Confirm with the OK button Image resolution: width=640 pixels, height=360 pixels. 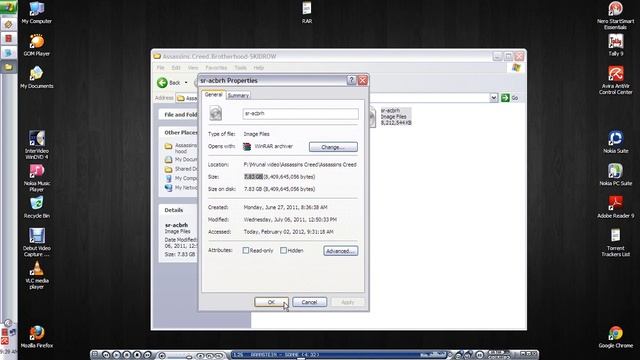tap(271, 302)
